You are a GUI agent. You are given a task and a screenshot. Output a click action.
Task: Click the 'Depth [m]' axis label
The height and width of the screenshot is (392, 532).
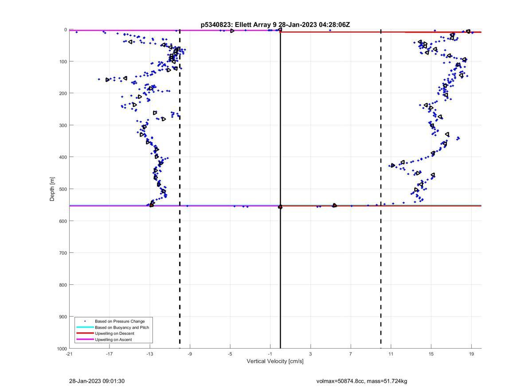(x=52, y=189)
